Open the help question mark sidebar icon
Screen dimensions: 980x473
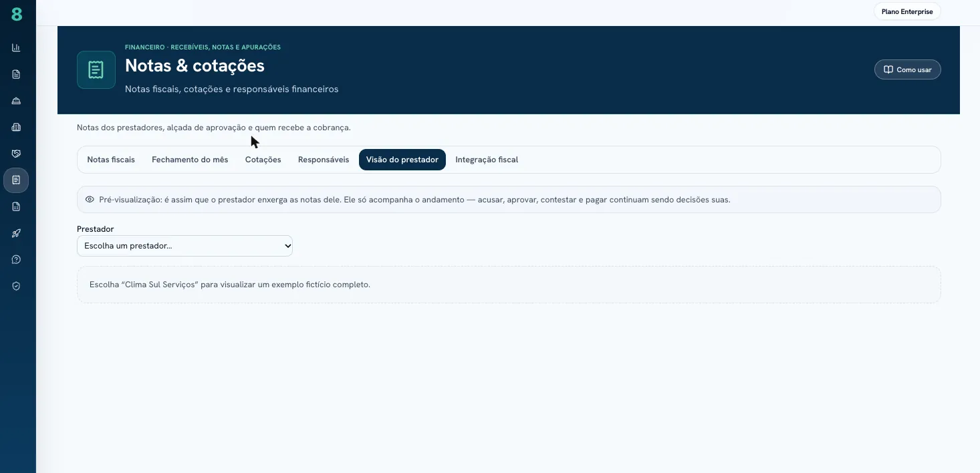(16, 259)
